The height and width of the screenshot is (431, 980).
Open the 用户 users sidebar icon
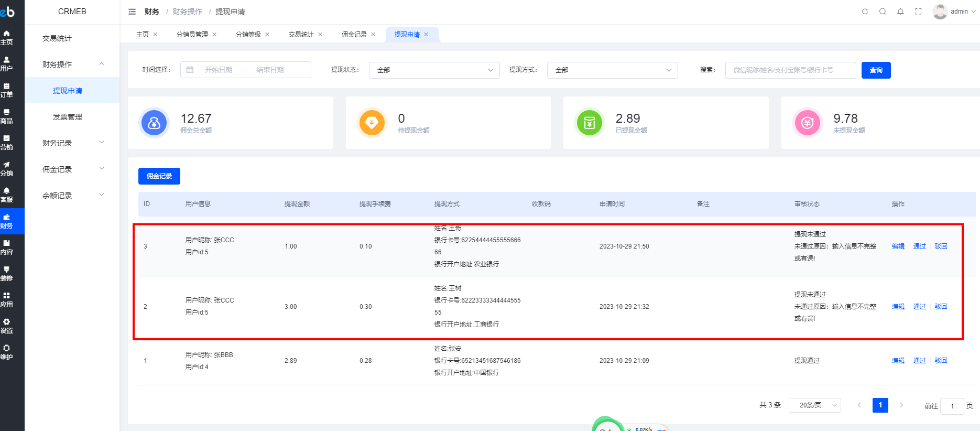click(x=6, y=64)
